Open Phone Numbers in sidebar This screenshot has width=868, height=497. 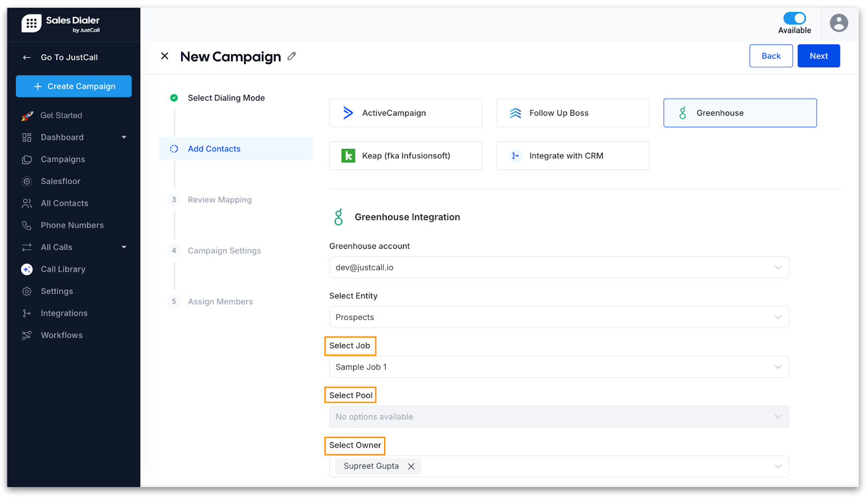(x=72, y=225)
